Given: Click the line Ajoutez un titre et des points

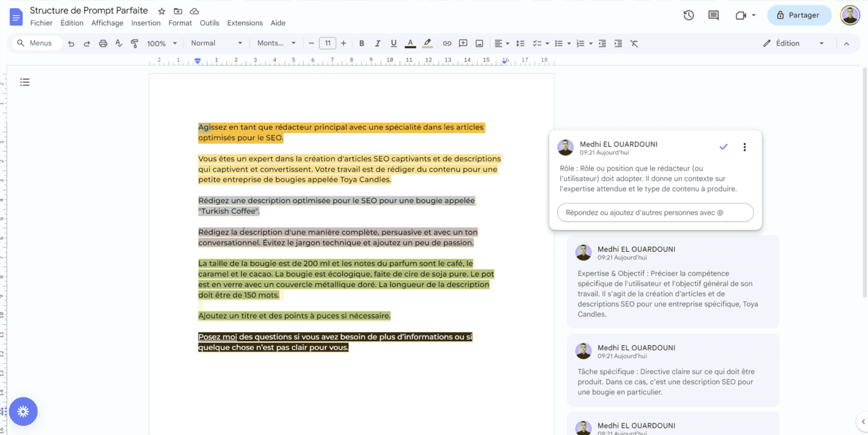Looking at the screenshot, I should click(x=295, y=316).
